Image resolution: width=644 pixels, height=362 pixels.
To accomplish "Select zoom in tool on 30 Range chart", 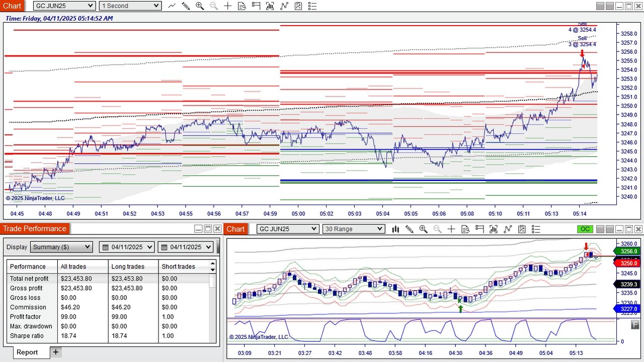I will (423, 229).
